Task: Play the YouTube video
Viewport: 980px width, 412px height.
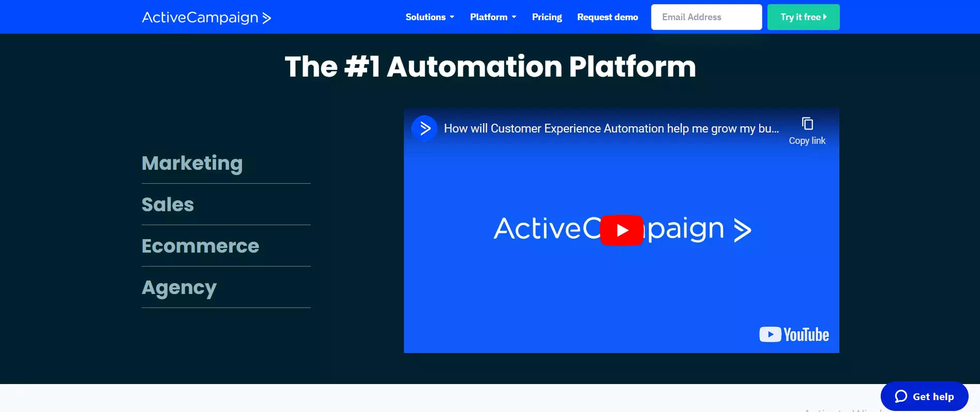Action: click(622, 230)
